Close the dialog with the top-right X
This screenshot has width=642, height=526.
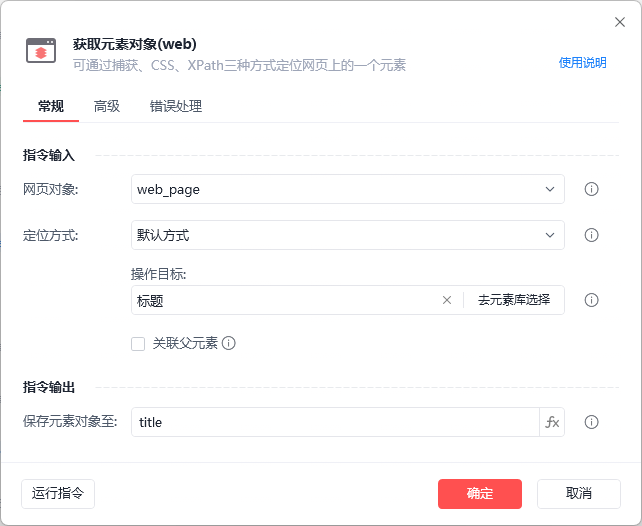(x=619, y=22)
